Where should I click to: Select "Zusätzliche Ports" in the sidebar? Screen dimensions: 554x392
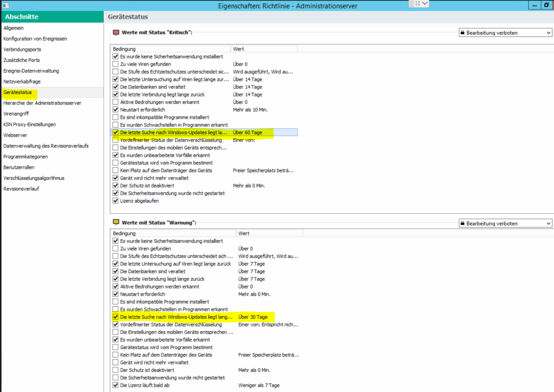[22, 60]
